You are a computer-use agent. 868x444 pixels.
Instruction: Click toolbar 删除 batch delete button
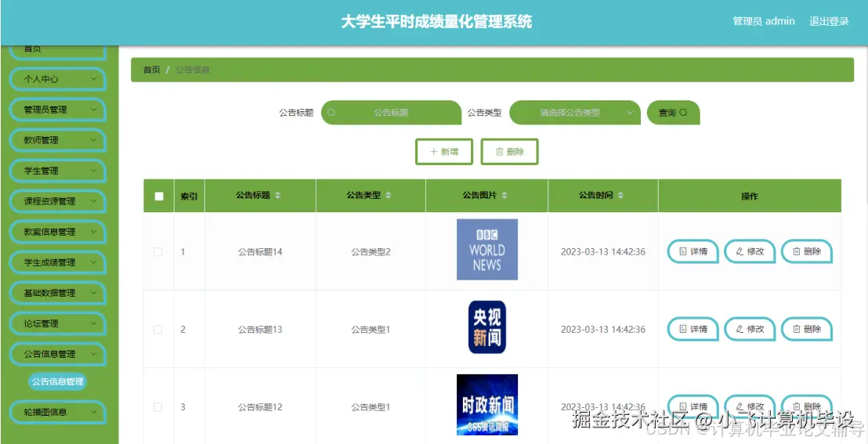point(509,152)
